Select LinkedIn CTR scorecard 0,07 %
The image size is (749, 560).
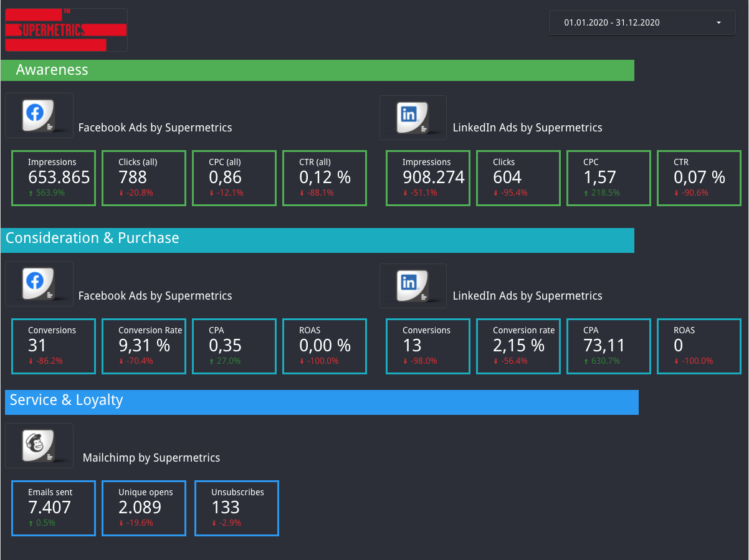point(699,178)
